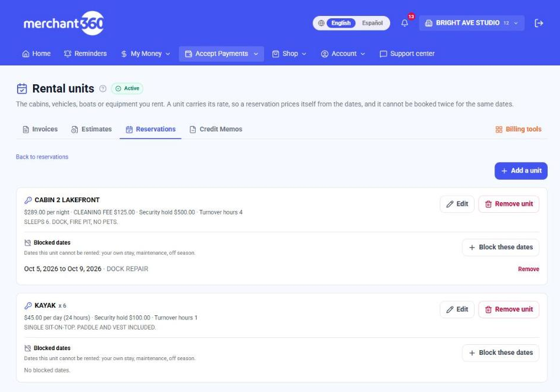Click blocked-dates icon in CABIN 2 LAKEFRONT card
The image size is (560, 392).
click(28, 243)
